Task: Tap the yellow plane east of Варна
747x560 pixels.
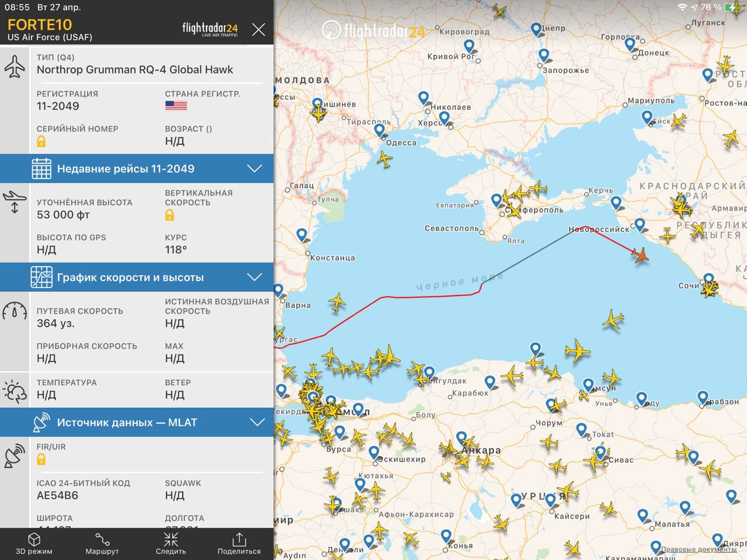Action: pos(337,302)
